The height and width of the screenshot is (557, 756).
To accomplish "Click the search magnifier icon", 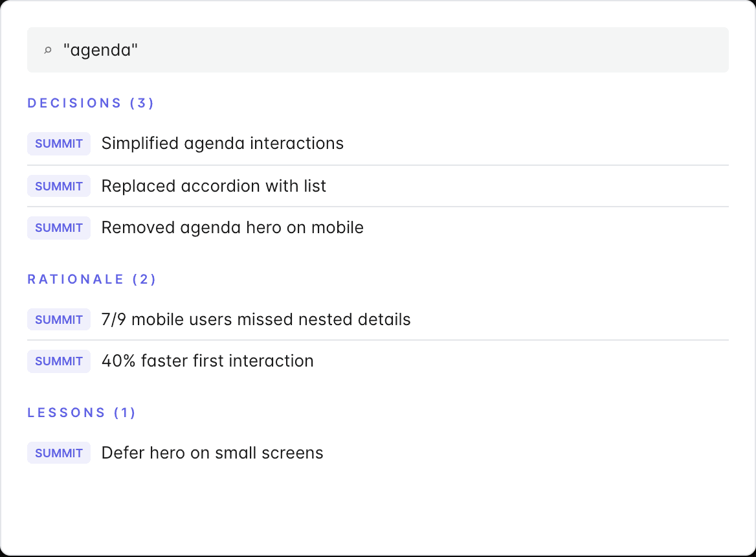I will click(48, 50).
